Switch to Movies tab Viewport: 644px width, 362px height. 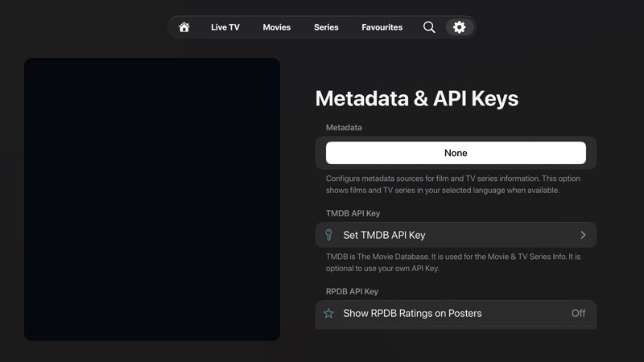276,27
